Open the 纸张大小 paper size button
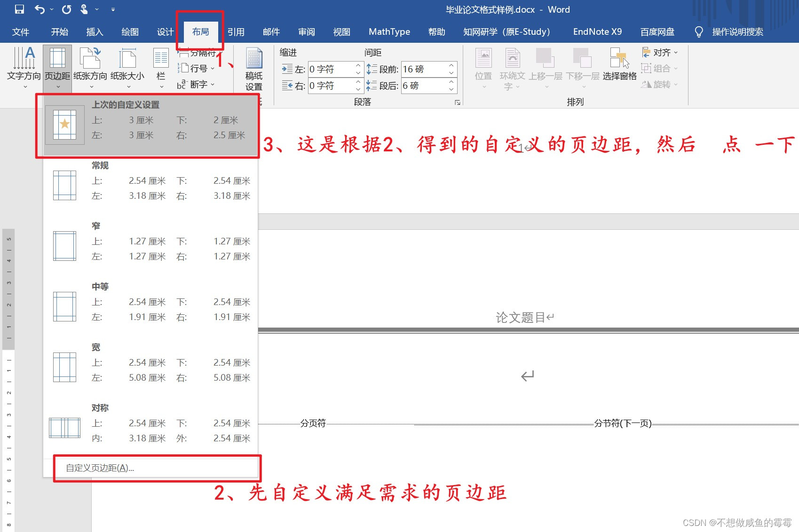 pos(127,67)
